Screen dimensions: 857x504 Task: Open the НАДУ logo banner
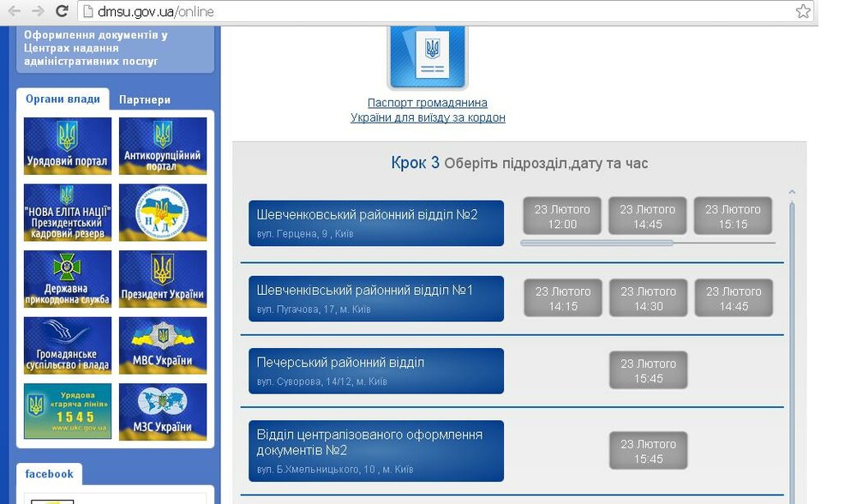(163, 213)
